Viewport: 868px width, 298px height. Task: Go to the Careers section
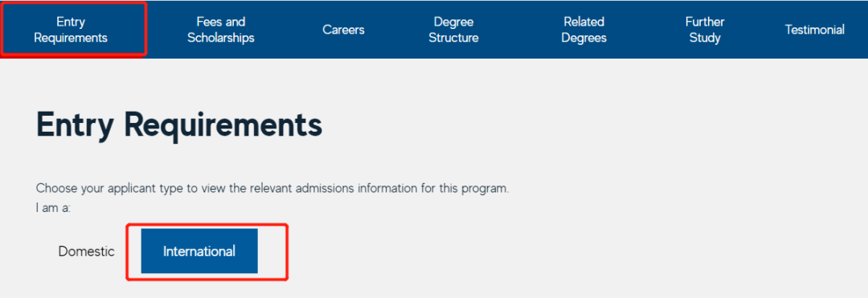click(x=343, y=30)
